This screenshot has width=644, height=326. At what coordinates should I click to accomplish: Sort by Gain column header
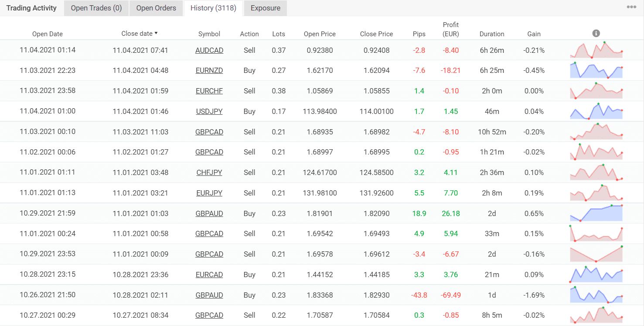point(534,34)
